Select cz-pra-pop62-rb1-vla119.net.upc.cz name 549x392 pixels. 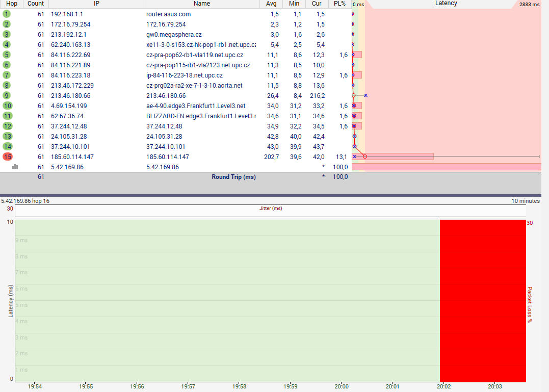coord(195,55)
